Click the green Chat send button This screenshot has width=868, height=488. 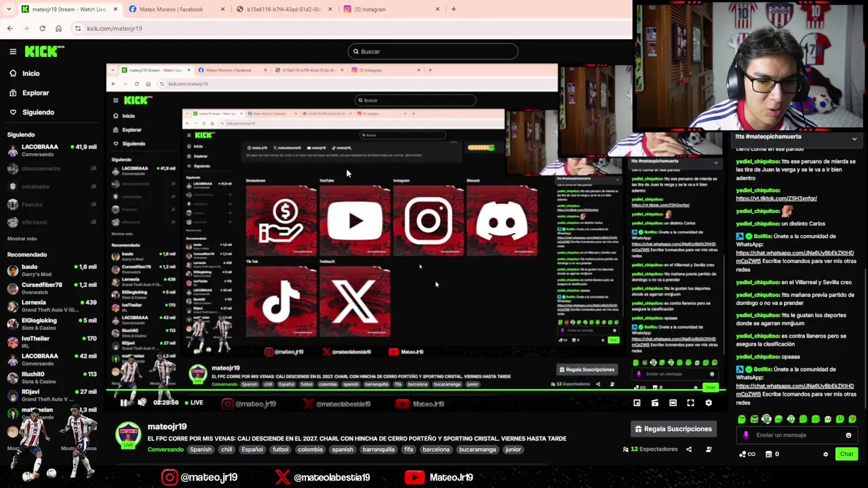pyautogui.click(x=846, y=454)
